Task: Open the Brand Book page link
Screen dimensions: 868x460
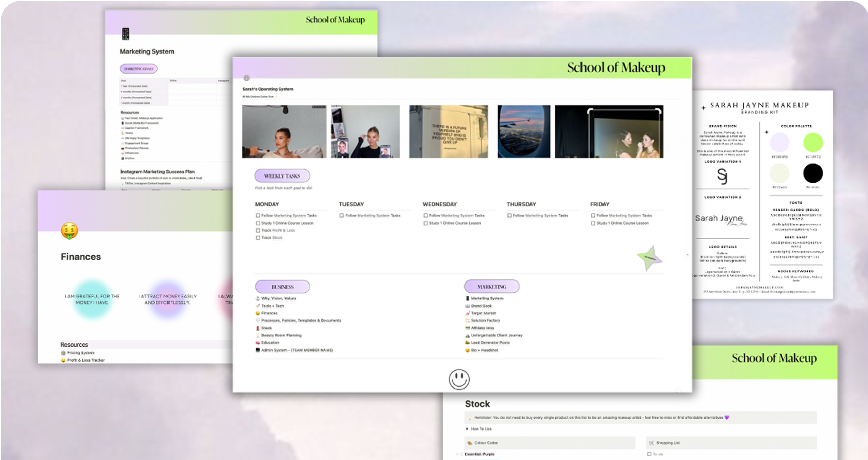Action: (481, 306)
